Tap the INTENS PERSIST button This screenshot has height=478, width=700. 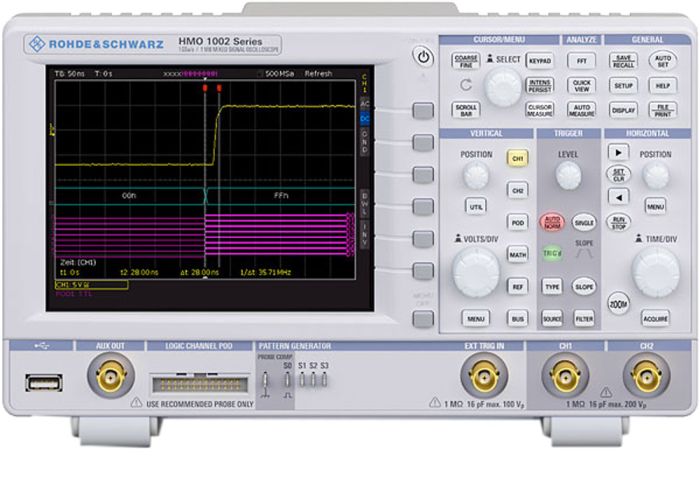point(540,85)
